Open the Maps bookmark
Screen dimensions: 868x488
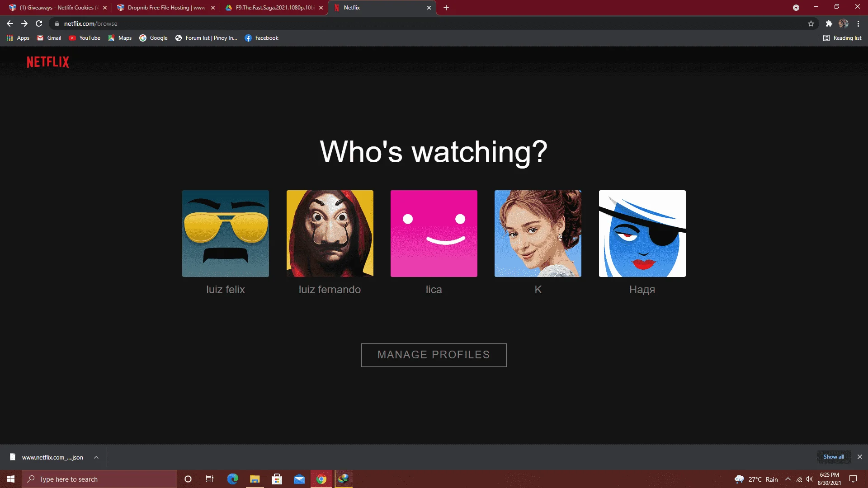120,38
